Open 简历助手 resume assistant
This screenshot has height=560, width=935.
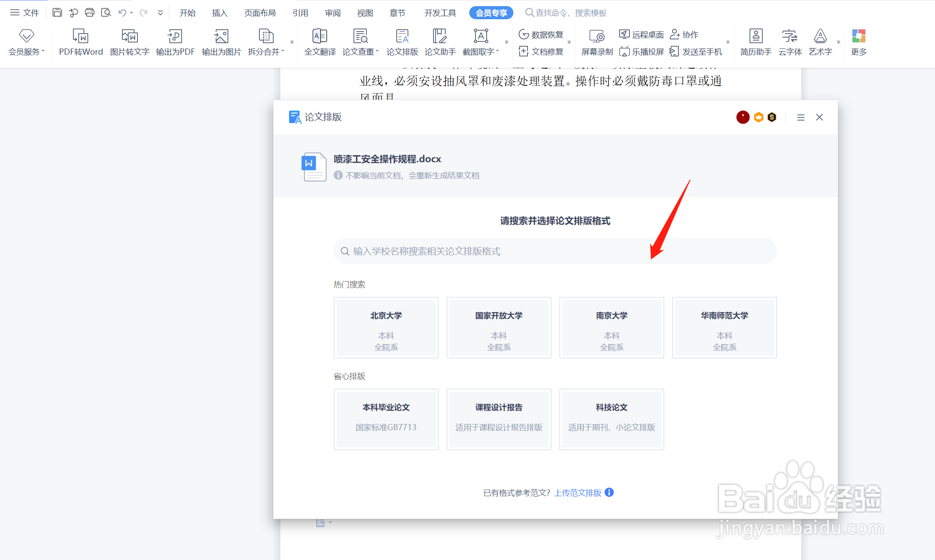coord(756,42)
